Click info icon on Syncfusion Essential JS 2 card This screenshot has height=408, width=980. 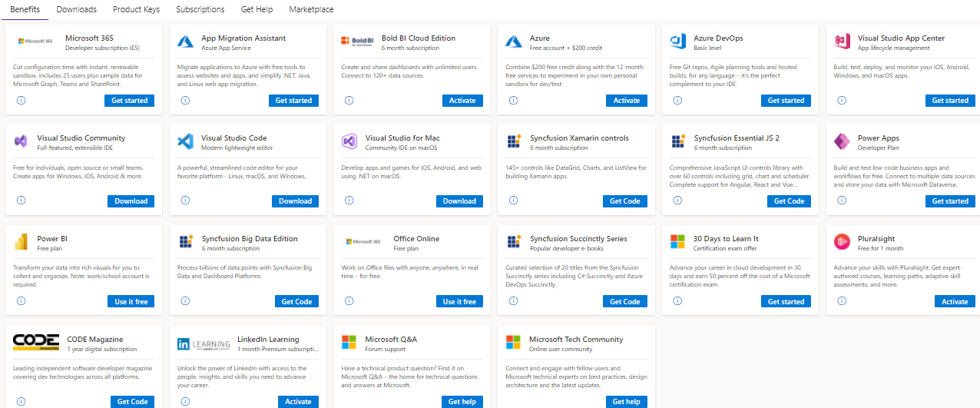coord(678,201)
